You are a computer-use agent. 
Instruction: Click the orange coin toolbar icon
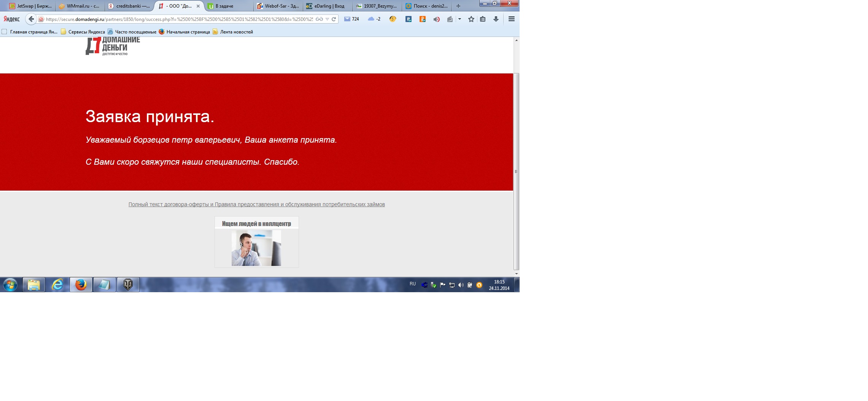(x=393, y=19)
